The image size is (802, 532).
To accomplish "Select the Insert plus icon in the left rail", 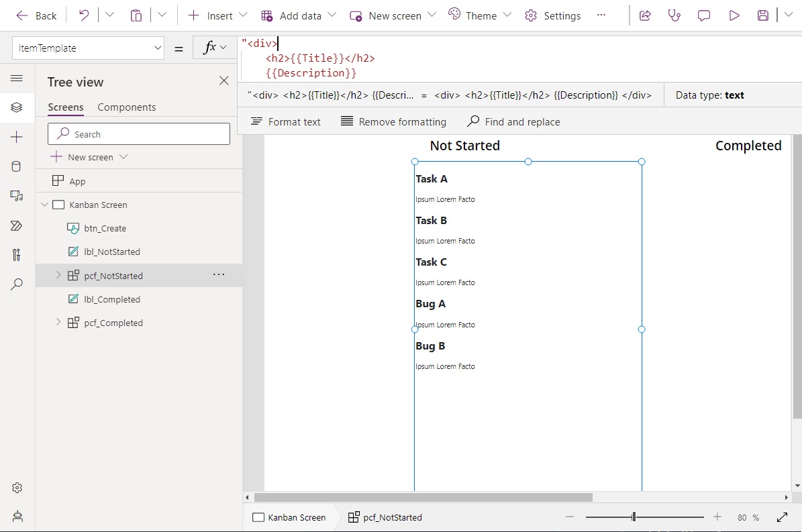I will coord(17,136).
